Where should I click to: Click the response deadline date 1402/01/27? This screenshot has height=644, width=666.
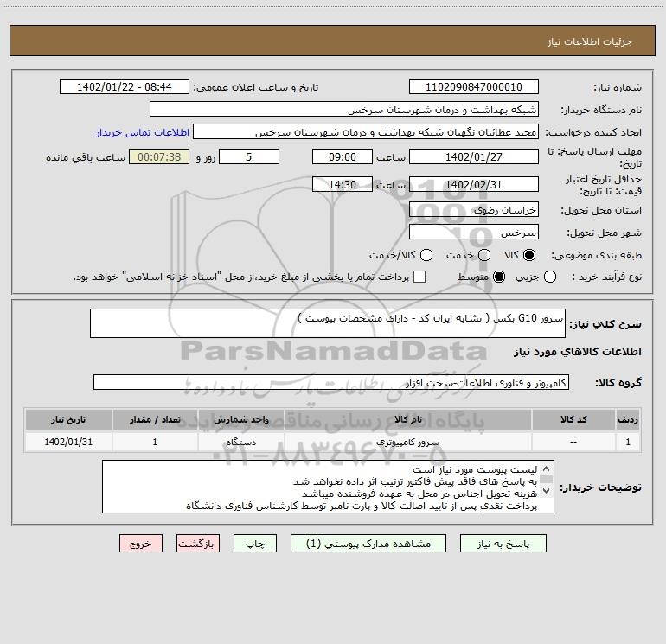(474, 156)
